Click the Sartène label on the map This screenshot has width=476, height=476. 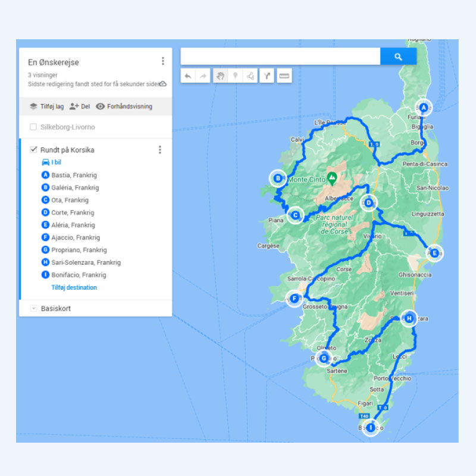(337, 371)
